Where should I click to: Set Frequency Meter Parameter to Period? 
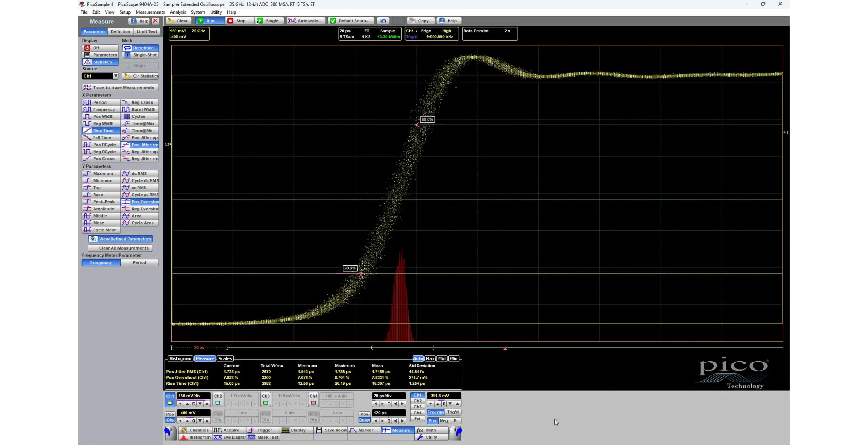pyautogui.click(x=139, y=263)
